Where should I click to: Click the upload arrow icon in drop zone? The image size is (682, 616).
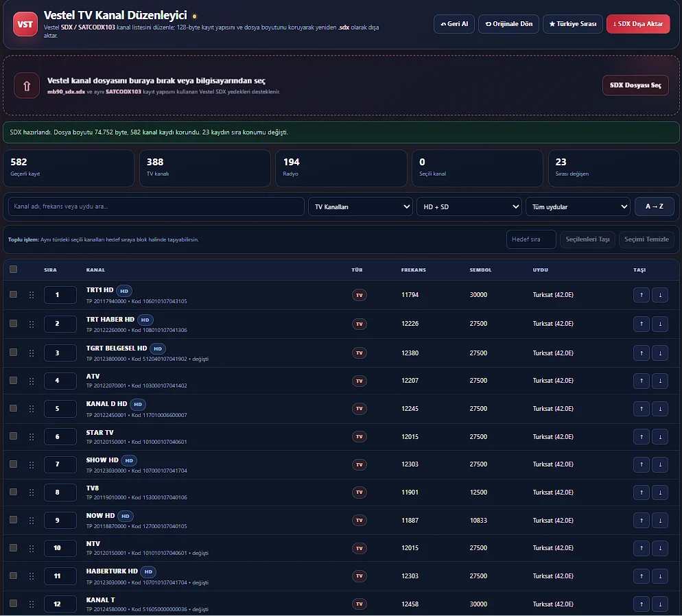click(27, 85)
